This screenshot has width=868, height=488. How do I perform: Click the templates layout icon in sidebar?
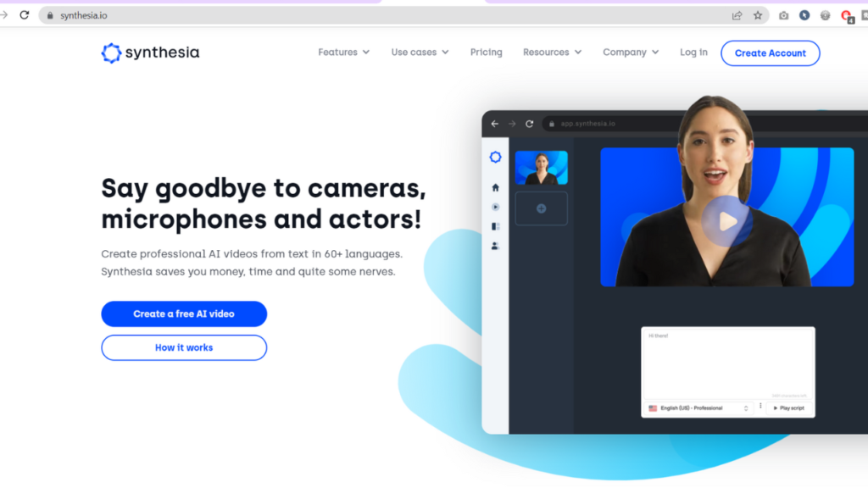495,226
